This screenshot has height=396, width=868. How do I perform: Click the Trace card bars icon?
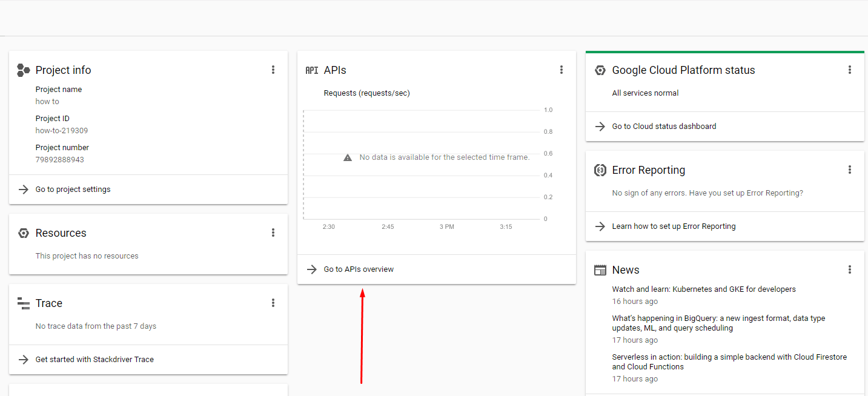coord(23,303)
